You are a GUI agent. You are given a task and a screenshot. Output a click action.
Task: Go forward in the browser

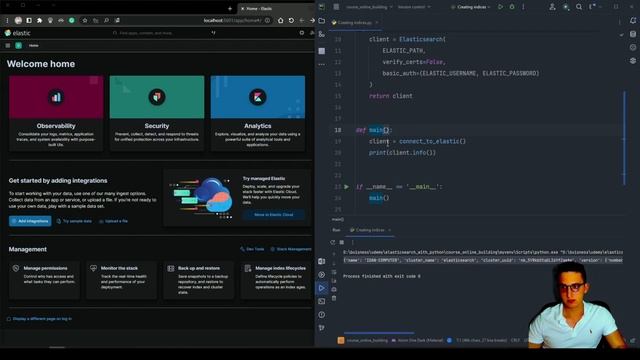click(312, 20)
